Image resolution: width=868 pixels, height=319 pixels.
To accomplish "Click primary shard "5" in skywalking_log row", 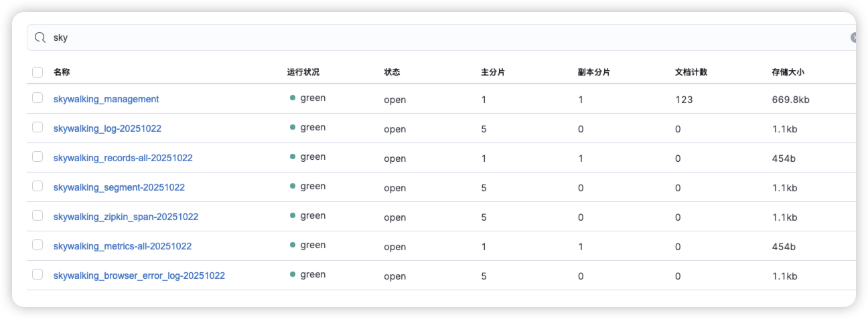I will pos(484,129).
